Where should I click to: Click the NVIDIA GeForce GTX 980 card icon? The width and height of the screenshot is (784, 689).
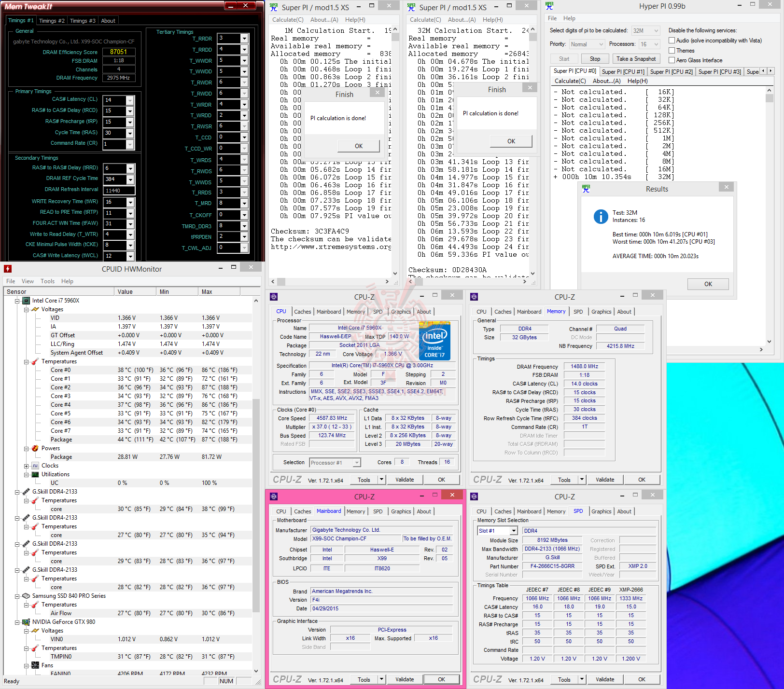pos(26,622)
